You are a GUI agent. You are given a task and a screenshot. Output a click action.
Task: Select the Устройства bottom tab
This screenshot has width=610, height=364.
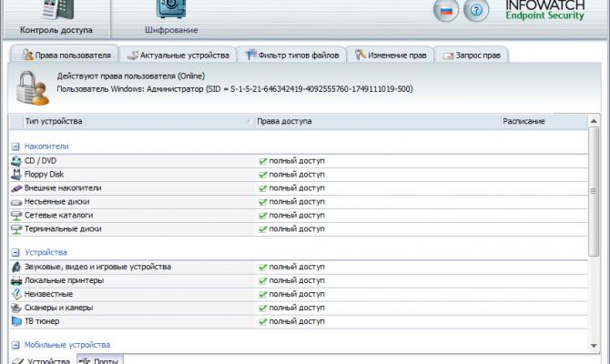[42, 360]
